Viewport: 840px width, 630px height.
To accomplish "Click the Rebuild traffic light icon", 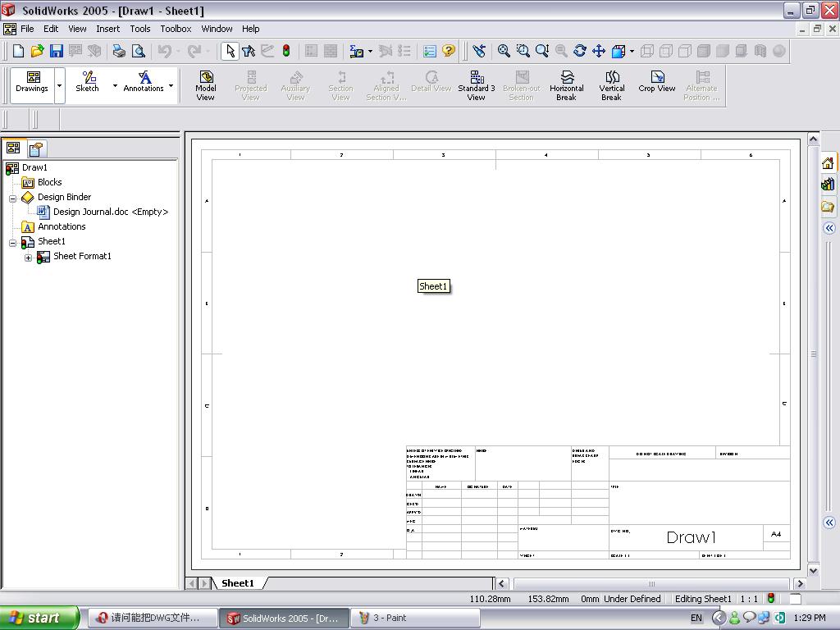I will (x=286, y=51).
